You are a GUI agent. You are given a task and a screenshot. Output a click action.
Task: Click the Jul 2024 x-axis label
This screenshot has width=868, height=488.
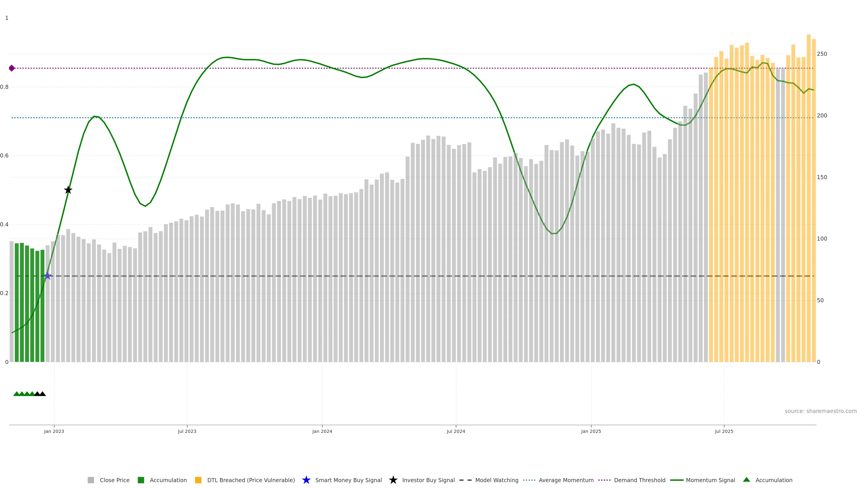[455, 431]
